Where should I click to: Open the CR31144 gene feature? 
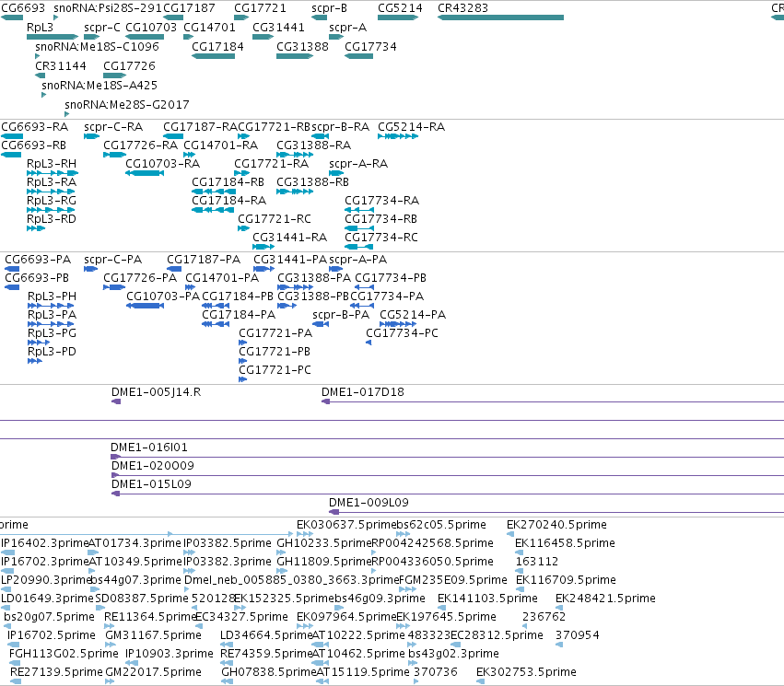(x=40, y=76)
